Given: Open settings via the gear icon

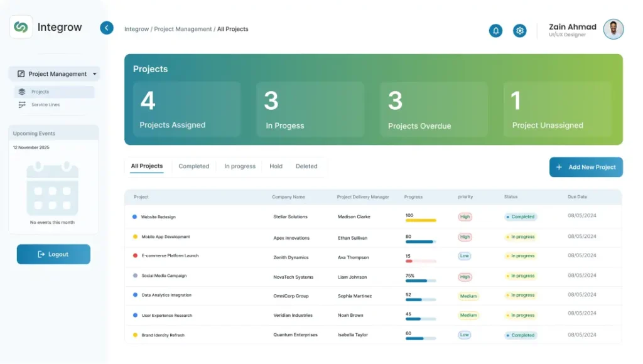Looking at the screenshot, I should (x=519, y=30).
